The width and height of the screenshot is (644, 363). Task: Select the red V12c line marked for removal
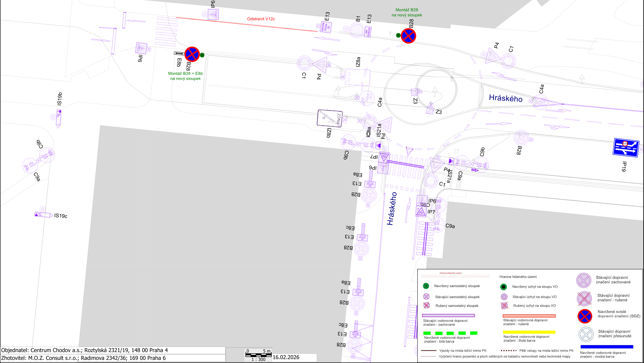247,24
